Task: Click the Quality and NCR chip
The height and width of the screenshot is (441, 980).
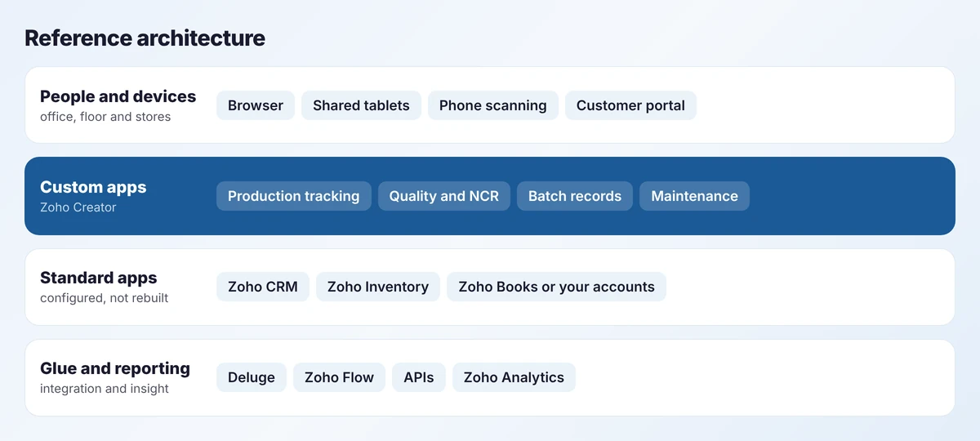Action: [444, 196]
